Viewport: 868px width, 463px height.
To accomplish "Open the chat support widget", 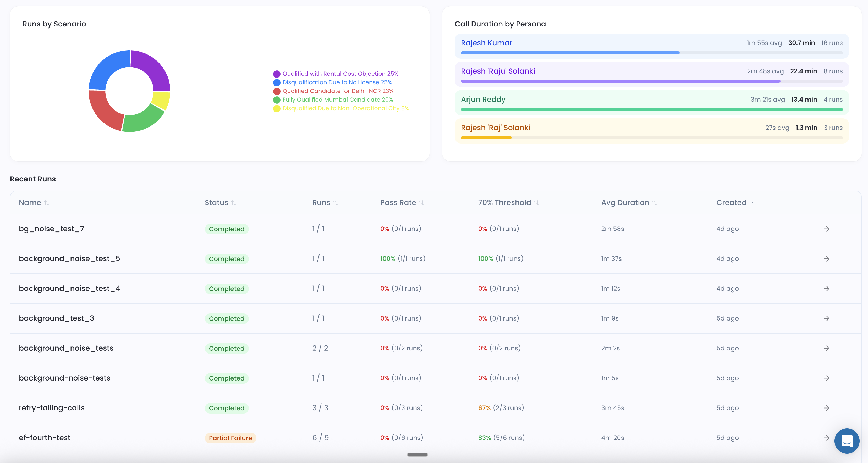I will tap(847, 440).
